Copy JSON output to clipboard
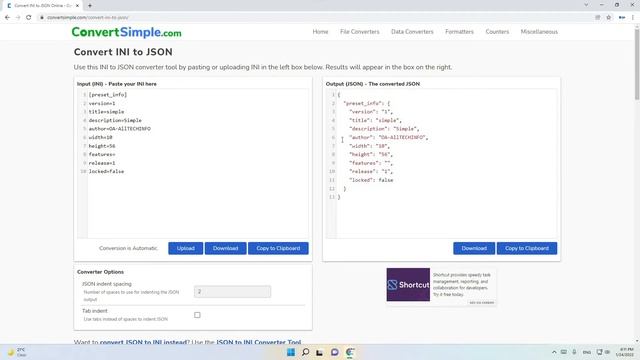The image size is (640, 360). (x=527, y=248)
